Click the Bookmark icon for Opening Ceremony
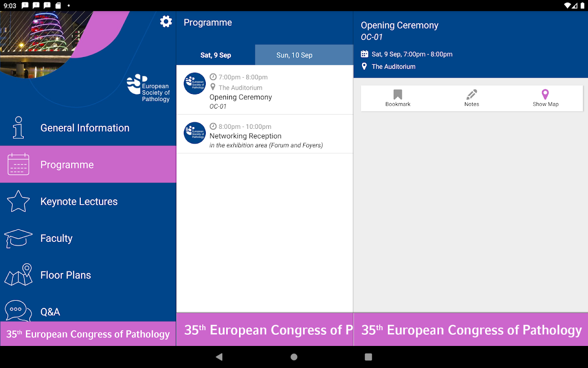Image resolution: width=588 pixels, height=368 pixels. pos(398,94)
